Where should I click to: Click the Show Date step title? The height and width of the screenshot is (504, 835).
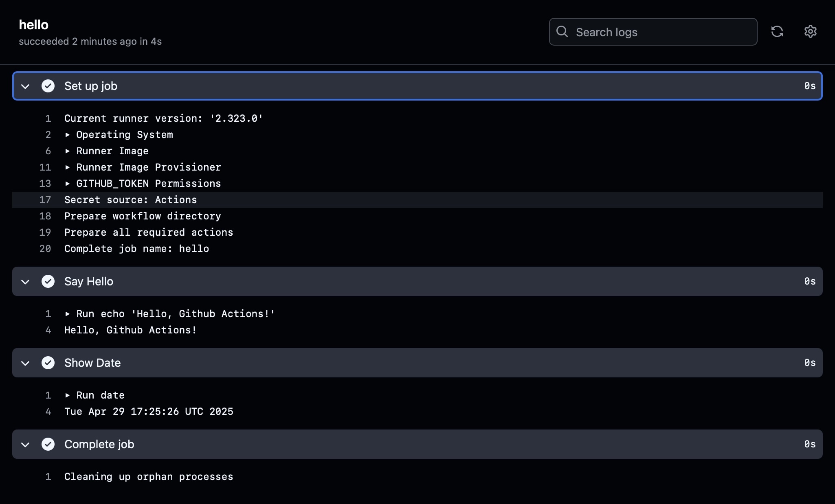pos(92,363)
